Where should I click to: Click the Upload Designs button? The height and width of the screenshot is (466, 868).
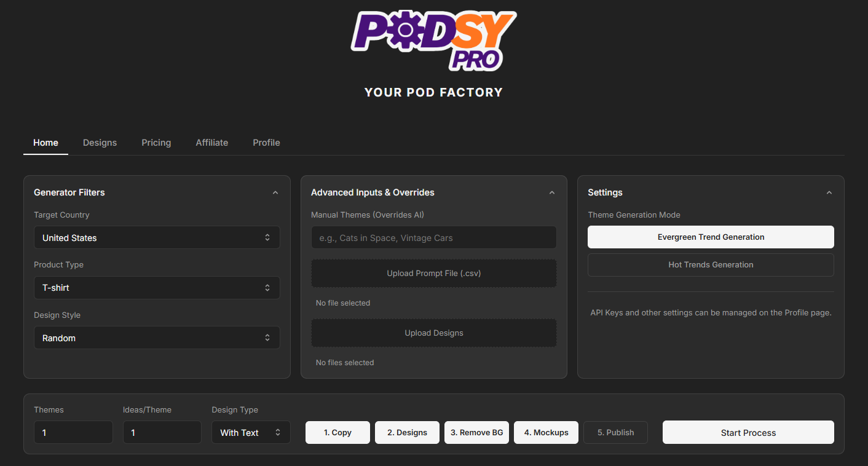coord(433,333)
